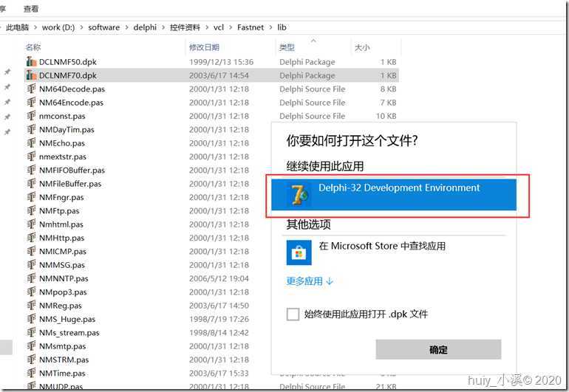Sort by the 修改日期 column header
This screenshot has height=392, width=569.
[x=204, y=47]
